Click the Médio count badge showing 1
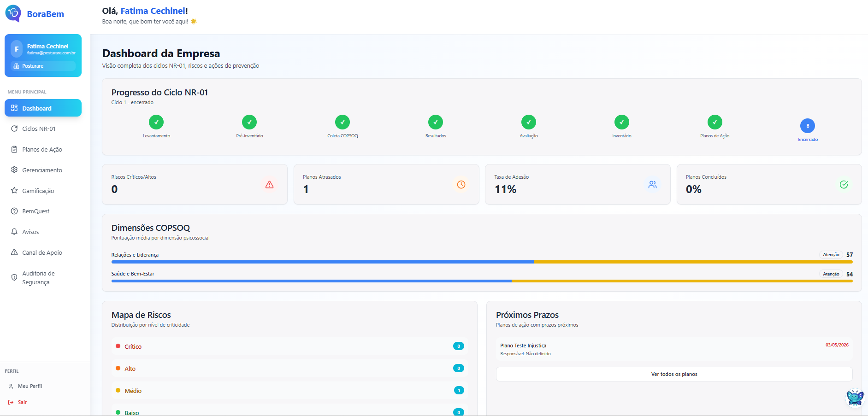Image resolution: width=868 pixels, height=416 pixels. 459,390
